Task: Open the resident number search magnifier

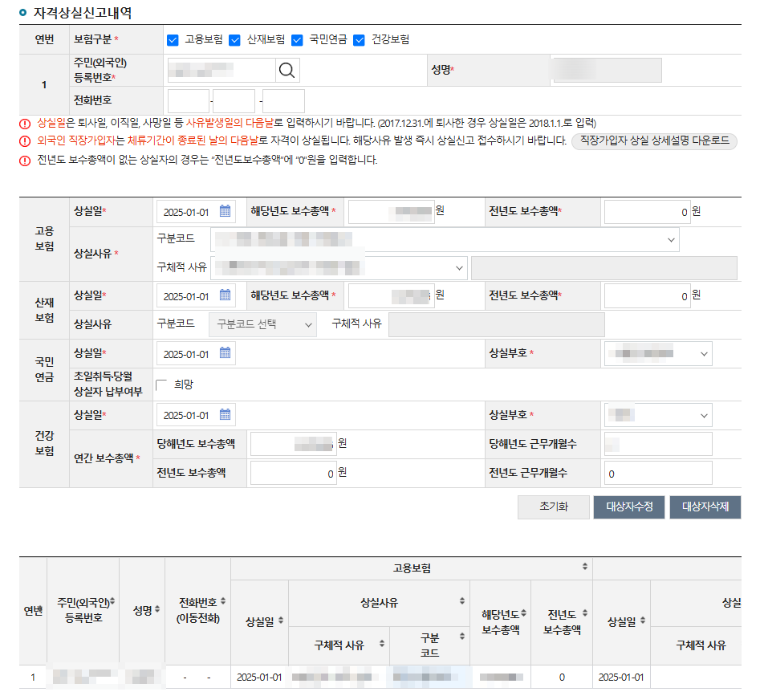Action: click(287, 70)
